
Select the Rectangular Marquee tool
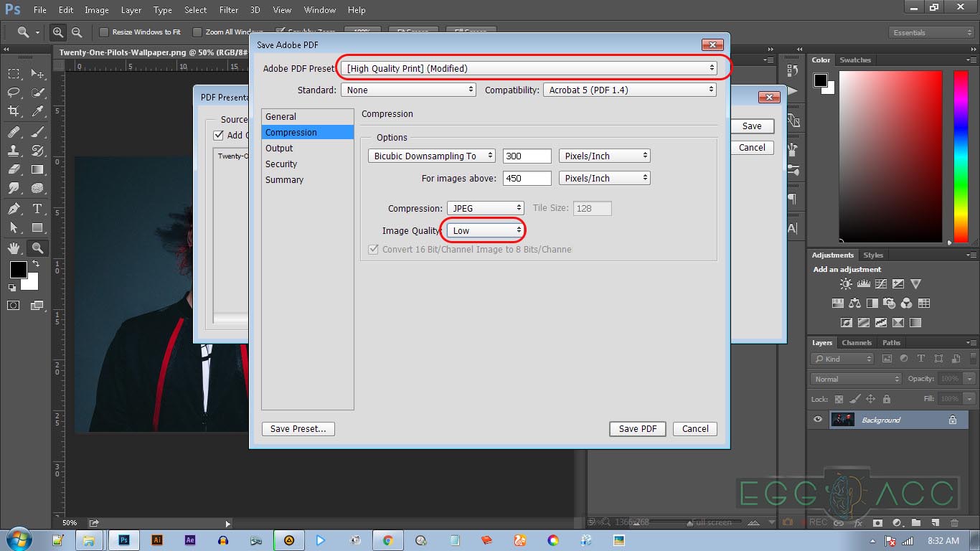click(x=14, y=74)
